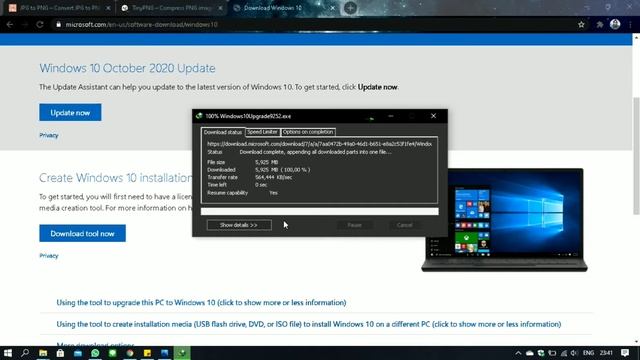Viewport: 640px width, 360px height.
Task: Open WhatsApp from the taskbar
Action: [95, 353]
